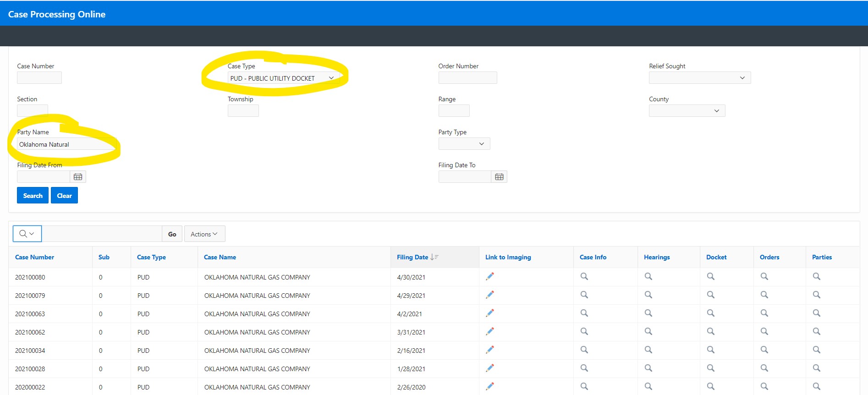868x395 pixels.
Task: Sort by Filing Date column header
Action: tap(412, 257)
